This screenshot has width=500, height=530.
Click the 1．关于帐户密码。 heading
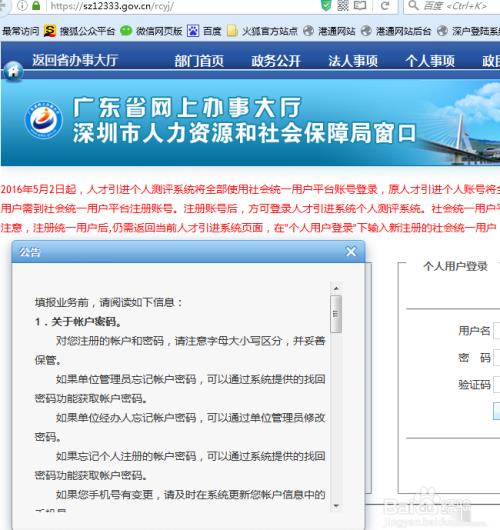tap(78, 321)
